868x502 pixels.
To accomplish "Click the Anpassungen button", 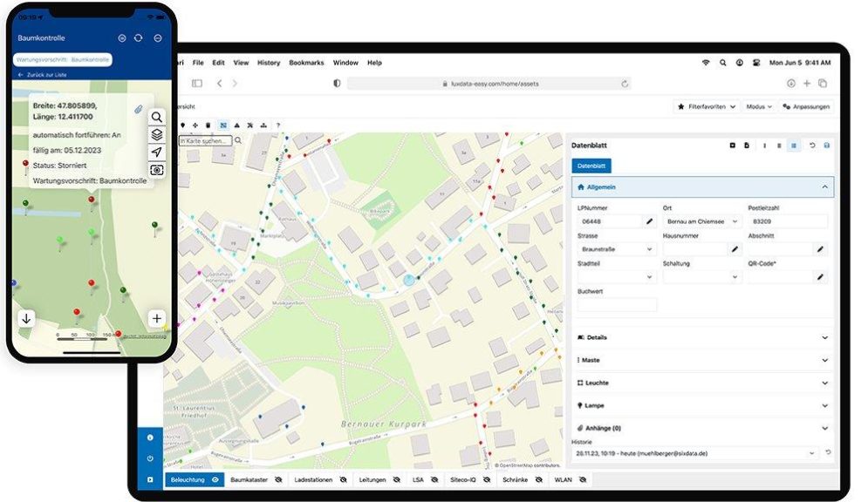I will [805, 106].
